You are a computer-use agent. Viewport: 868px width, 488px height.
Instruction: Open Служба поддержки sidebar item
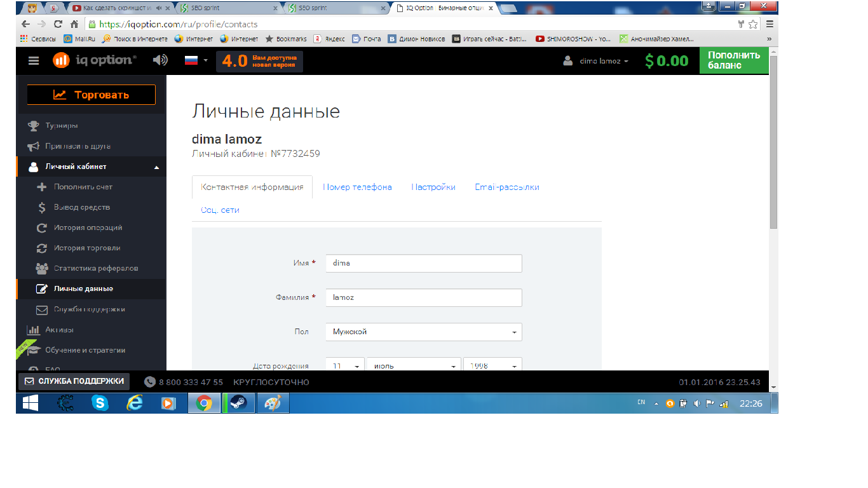[x=91, y=309]
